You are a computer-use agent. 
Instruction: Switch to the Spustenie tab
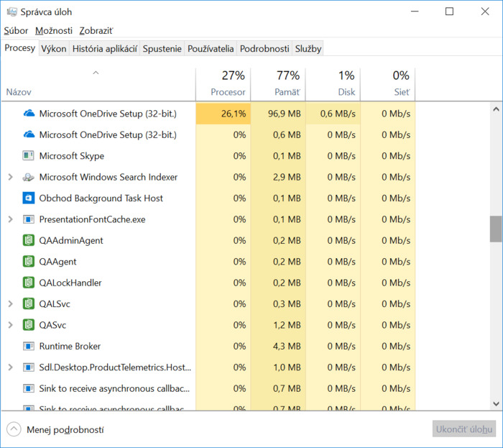click(x=162, y=49)
